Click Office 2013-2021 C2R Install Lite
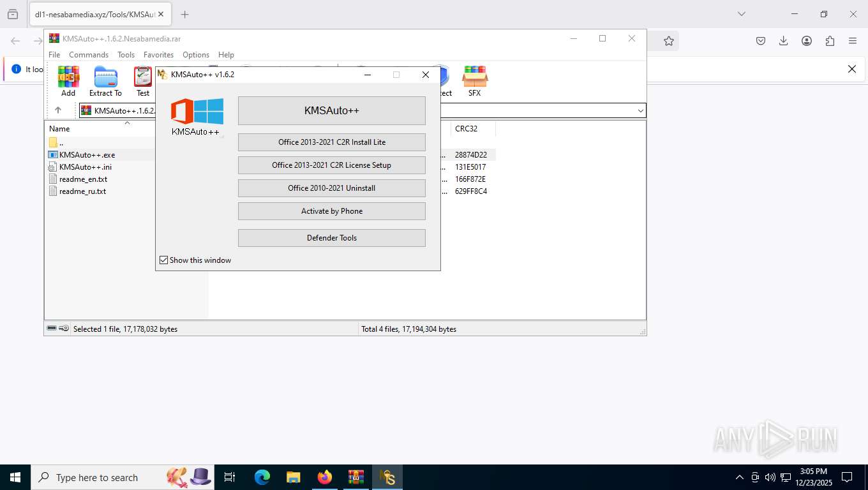This screenshot has height=490, width=868. tap(332, 142)
